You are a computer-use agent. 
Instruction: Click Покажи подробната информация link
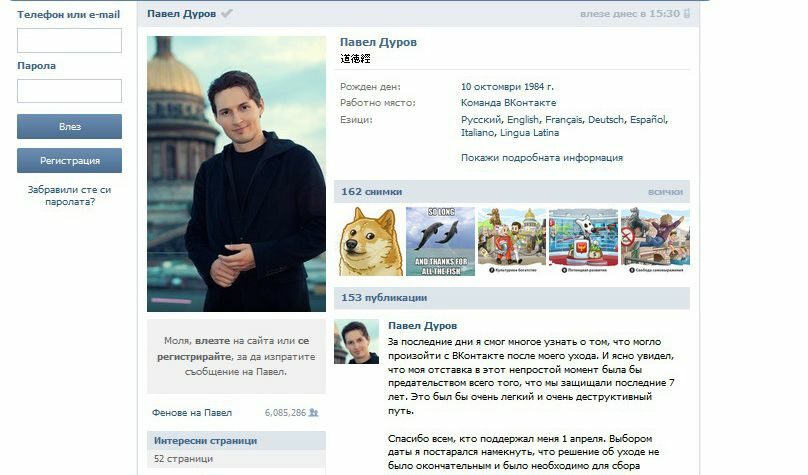pos(542,158)
